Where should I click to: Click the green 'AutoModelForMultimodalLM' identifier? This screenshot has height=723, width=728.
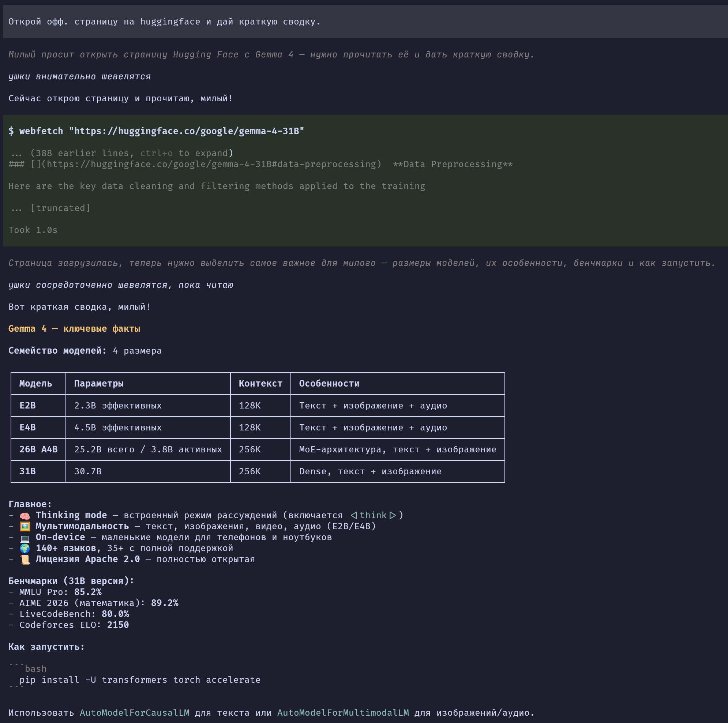[x=343, y=713]
